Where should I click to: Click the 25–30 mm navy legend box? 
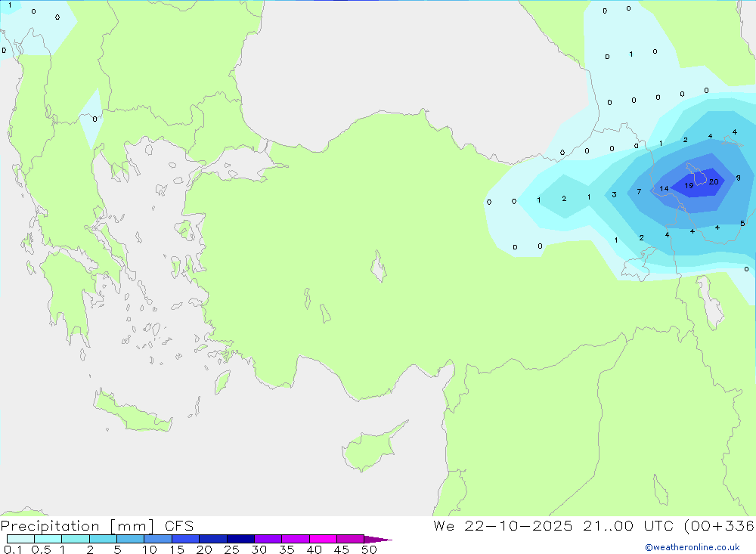tap(240, 539)
